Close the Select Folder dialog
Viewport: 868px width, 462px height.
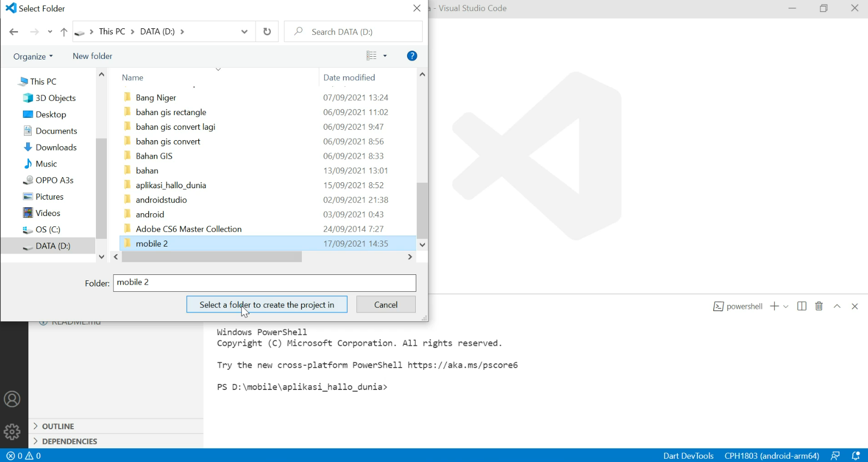417,8
